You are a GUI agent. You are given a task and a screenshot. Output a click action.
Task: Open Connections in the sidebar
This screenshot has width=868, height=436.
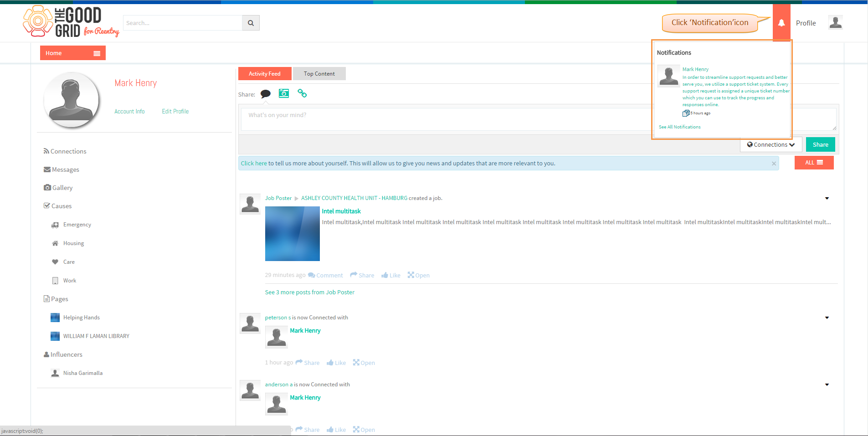tap(65, 151)
